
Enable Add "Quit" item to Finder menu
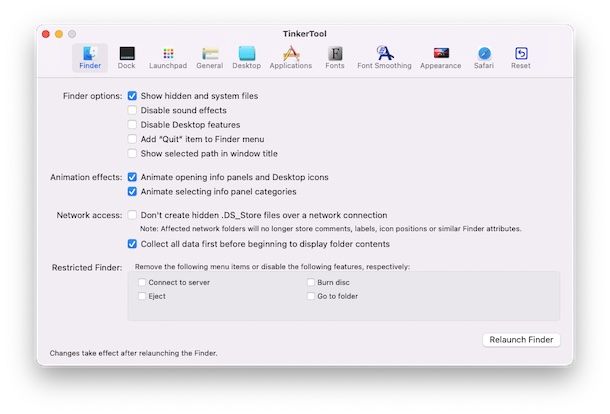click(x=132, y=139)
